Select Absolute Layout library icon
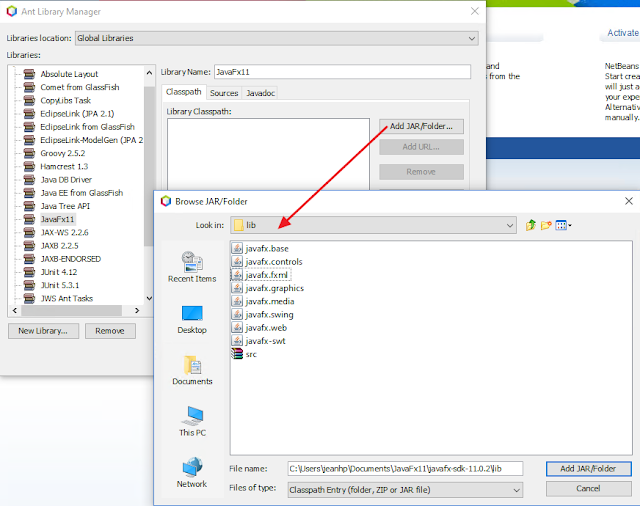The height and width of the screenshot is (506, 640). 29,74
